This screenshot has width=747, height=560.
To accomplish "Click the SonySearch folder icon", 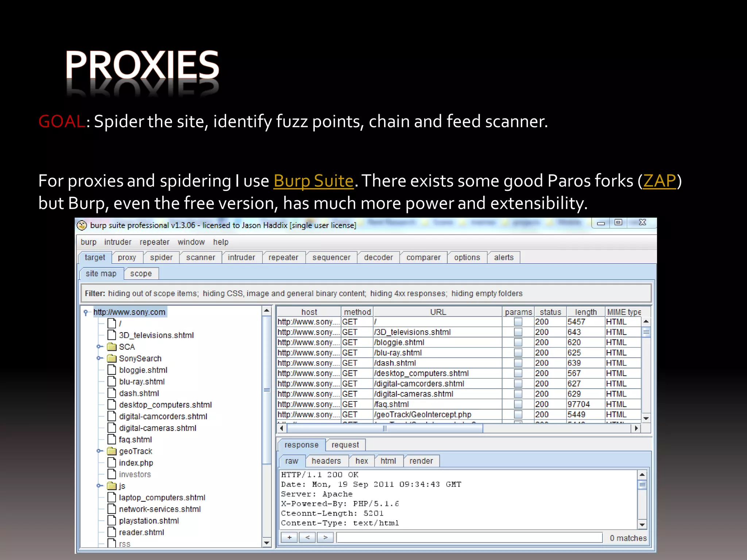I will 112,358.
